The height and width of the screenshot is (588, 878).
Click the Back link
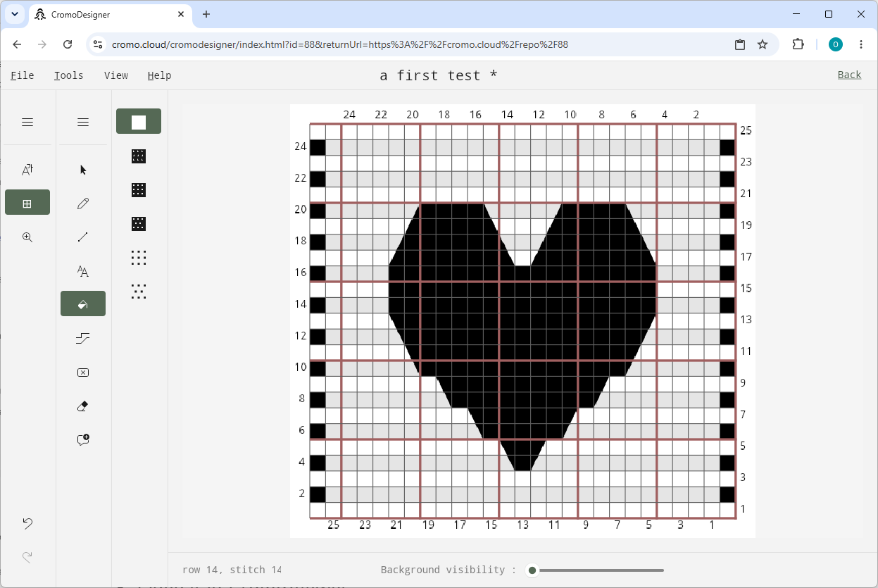(x=849, y=75)
